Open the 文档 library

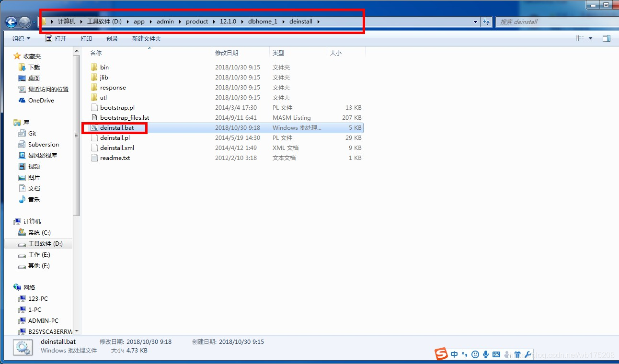34,188
